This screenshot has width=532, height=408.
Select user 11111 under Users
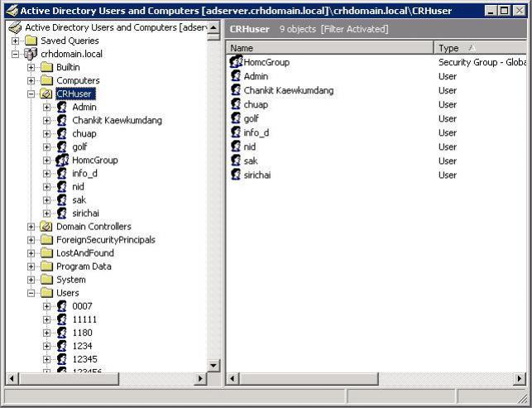click(x=84, y=319)
